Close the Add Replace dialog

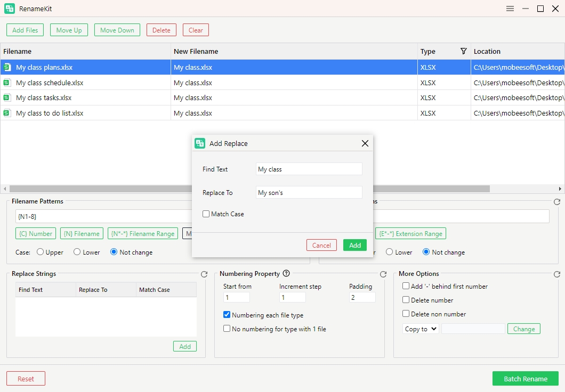click(x=365, y=143)
